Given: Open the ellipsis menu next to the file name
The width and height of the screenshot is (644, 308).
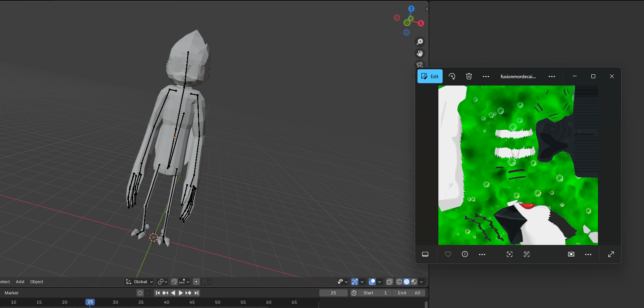Looking at the screenshot, I should (552, 76).
